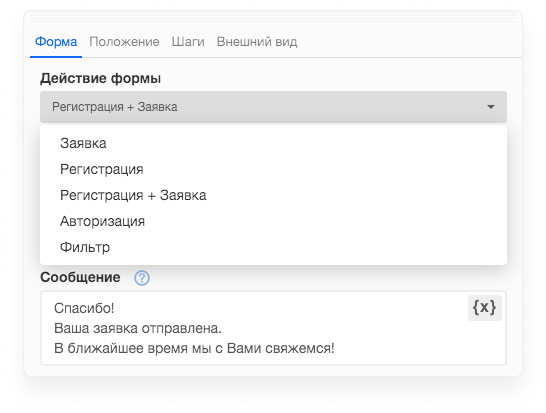Click the Действие формы label
This screenshot has height=413, width=546.
coord(101,78)
